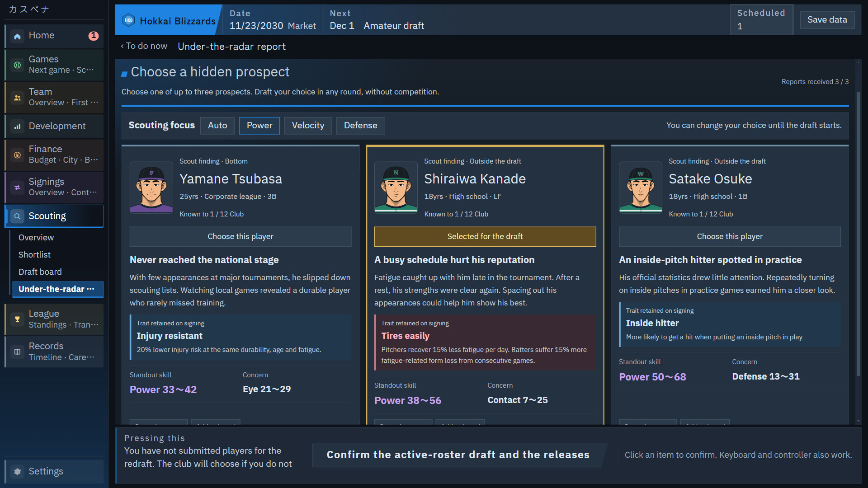Choose Yamane Tsubasa for the draft
The width and height of the screenshot is (868, 488).
point(241,237)
